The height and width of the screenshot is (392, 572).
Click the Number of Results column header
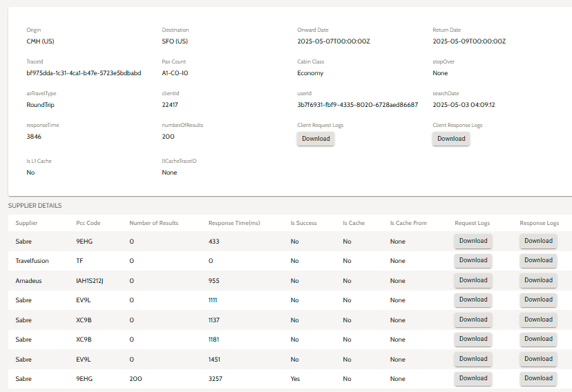(153, 223)
